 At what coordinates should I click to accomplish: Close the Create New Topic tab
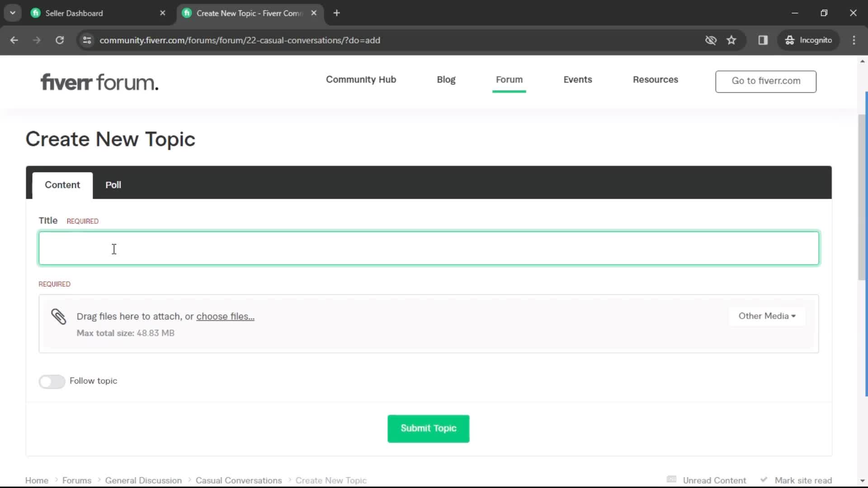tap(314, 13)
